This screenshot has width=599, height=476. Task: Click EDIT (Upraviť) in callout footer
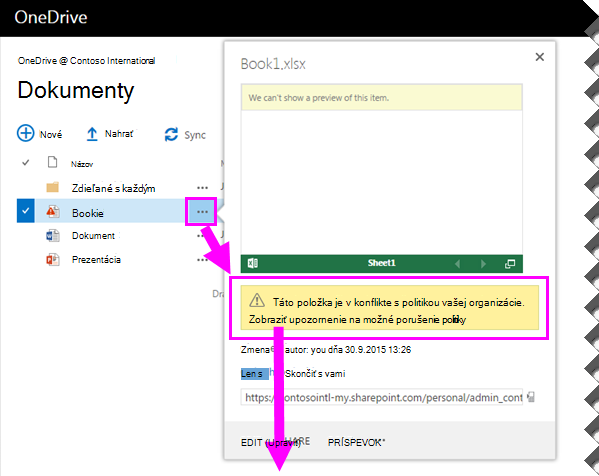pyautogui.click(x=270, y=442)
